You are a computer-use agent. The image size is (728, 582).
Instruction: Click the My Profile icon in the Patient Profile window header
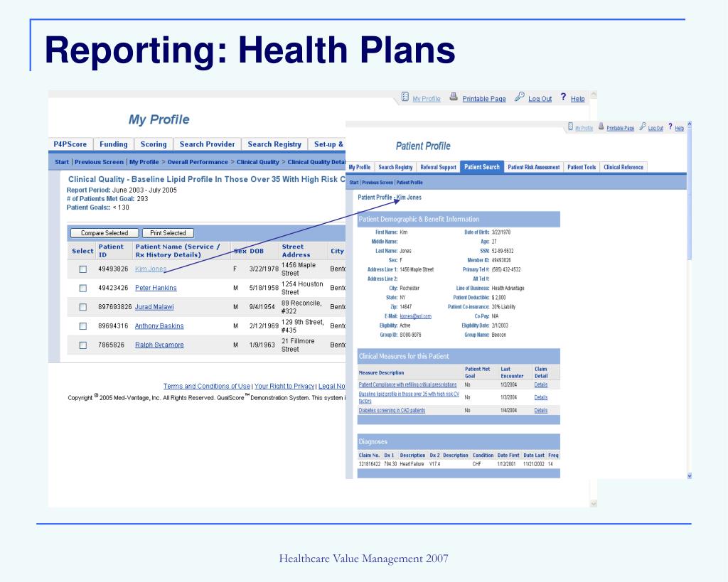click(x=571, y=126)
